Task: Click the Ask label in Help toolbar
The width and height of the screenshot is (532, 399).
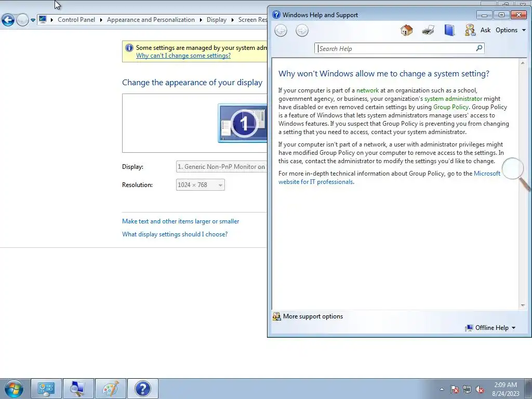Action: [x=486, y=30]
